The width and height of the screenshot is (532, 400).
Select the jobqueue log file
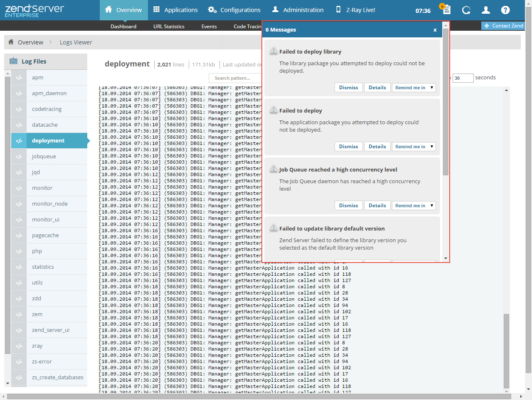point(44,157)
